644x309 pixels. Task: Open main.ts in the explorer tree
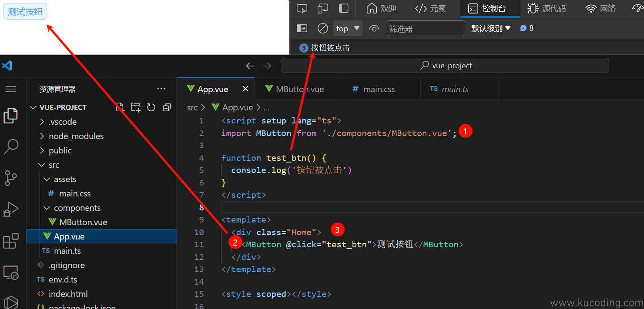(x=101, y=251)
